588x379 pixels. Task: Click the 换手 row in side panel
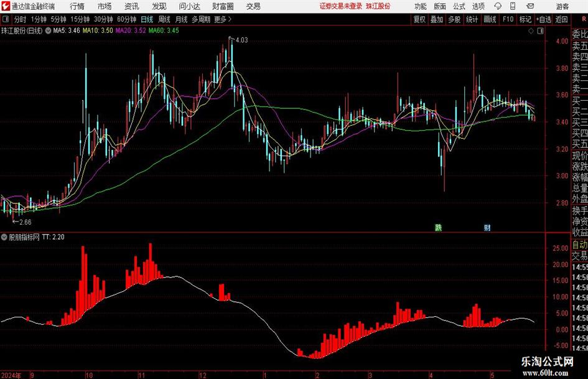click(580, 210)
